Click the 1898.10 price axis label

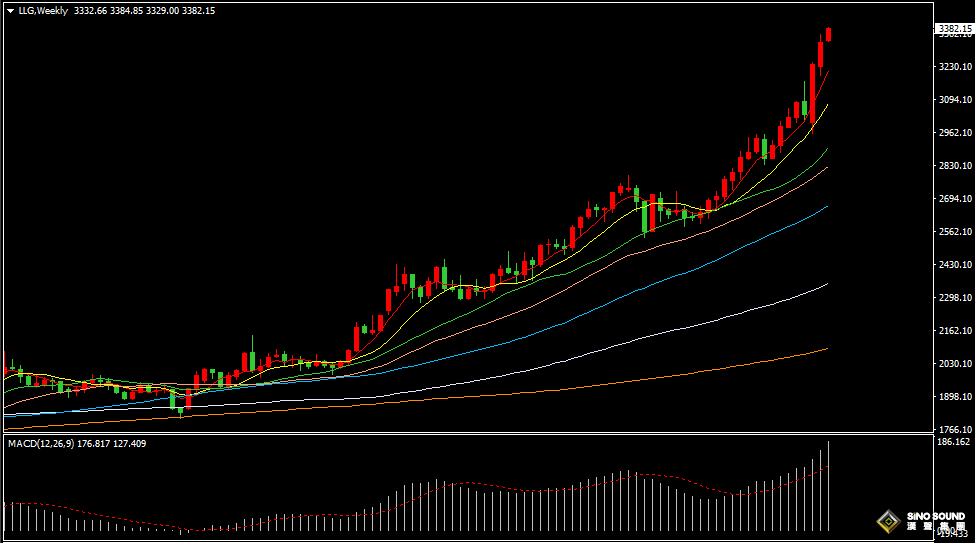(953, 396)
